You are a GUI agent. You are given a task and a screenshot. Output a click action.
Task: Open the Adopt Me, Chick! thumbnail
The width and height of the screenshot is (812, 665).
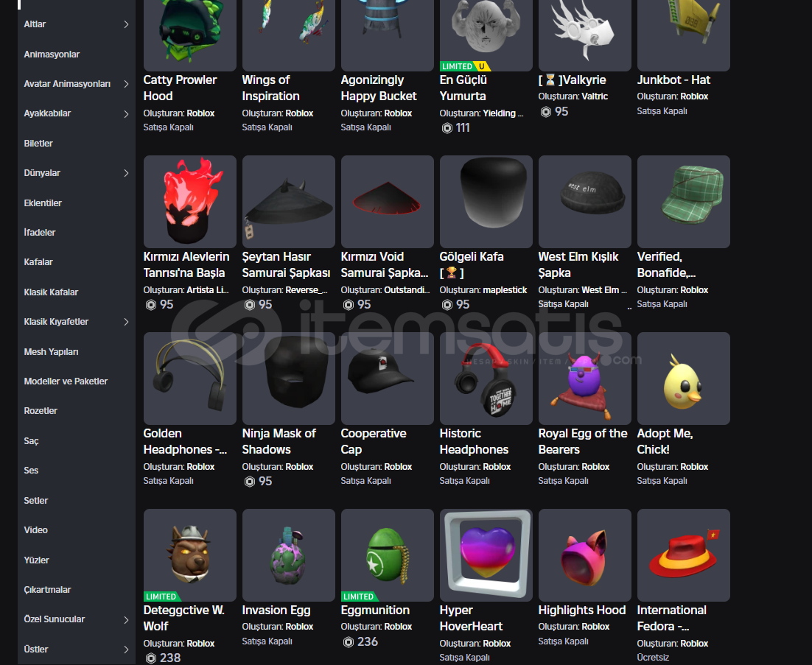(x=683, y=378)
